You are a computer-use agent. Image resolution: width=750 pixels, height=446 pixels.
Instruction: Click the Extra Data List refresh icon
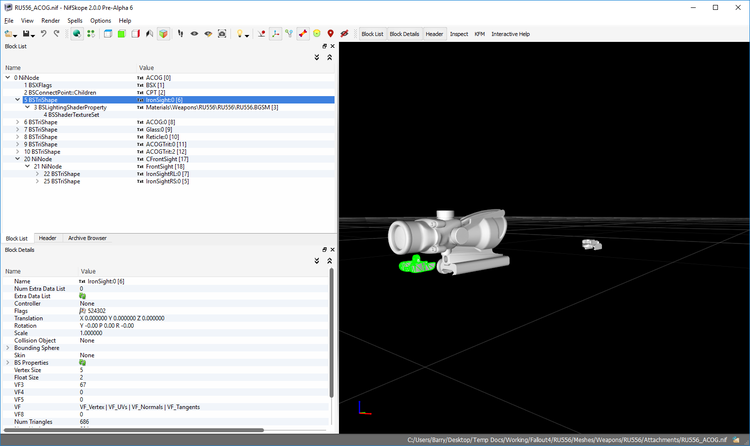82,296
